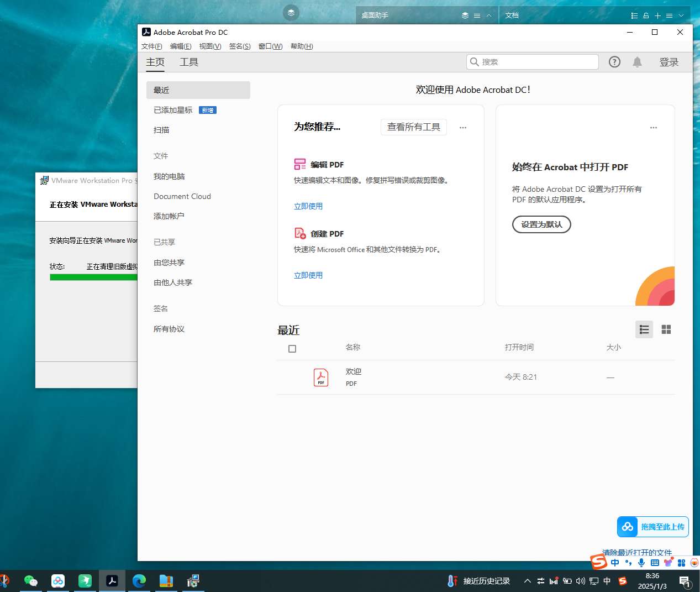Click the list view icon in 文档 widget

point(634,15)
